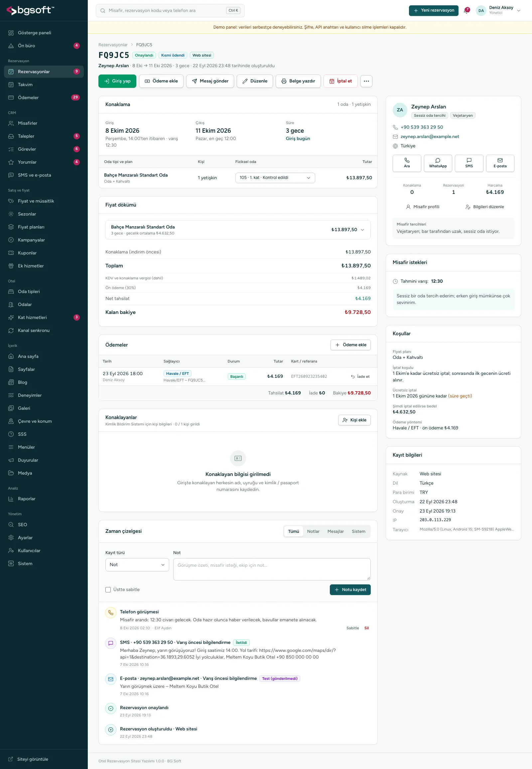Click the Bilgileri düzenle link
Image resolution: width=532 pixels, height=769 pixels.
point(484,207)
